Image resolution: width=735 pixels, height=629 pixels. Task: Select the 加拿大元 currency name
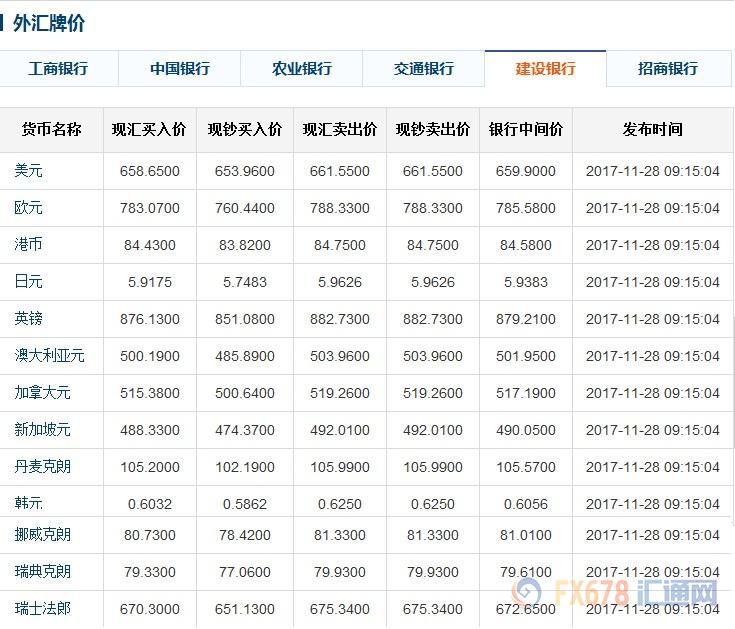(42, 392)
